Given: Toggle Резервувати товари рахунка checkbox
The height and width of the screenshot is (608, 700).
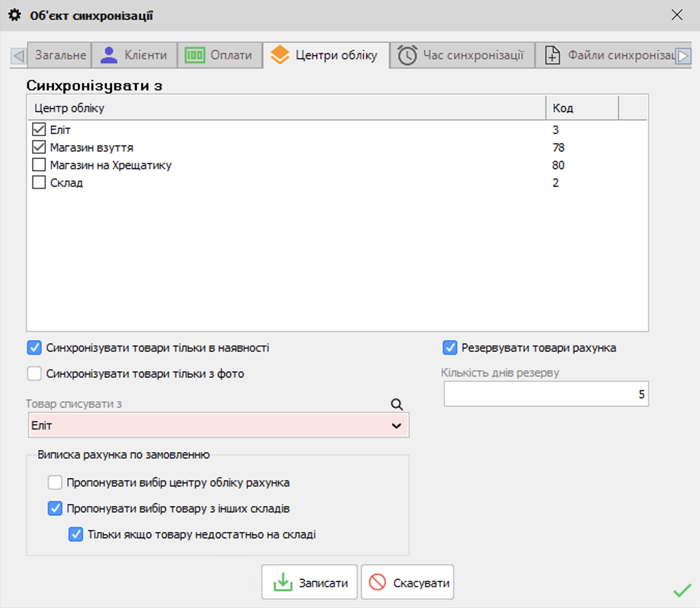Looking at the screenshot, I should point(450,348).
